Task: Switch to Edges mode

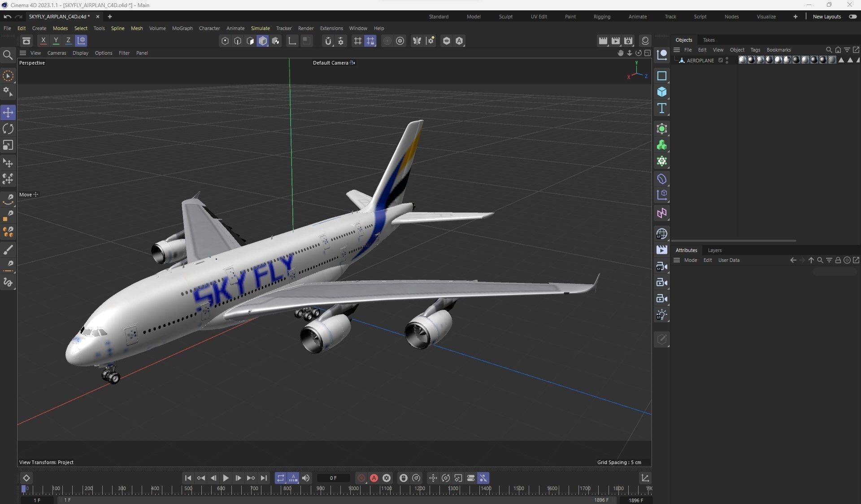Action: (238, 41)
